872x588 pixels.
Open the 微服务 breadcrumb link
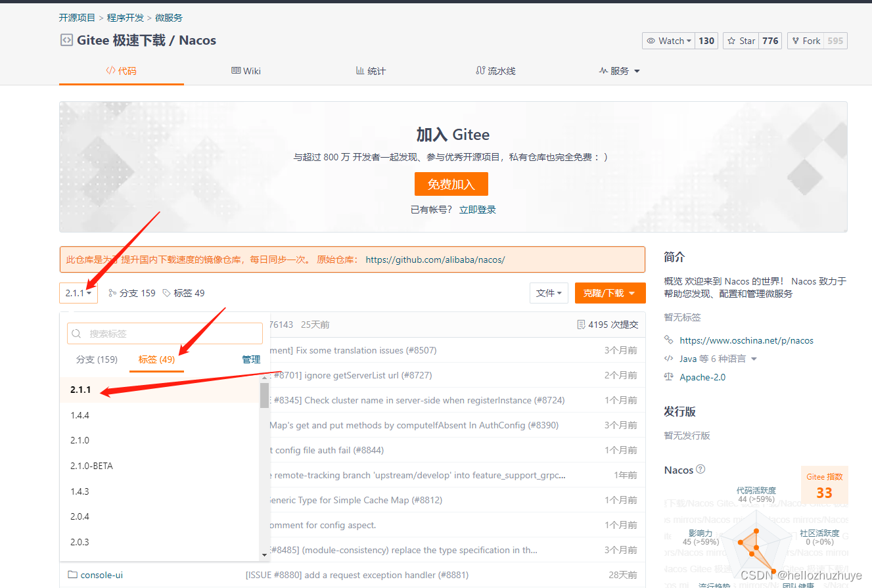pyautogui.click(x=169, y=18)
